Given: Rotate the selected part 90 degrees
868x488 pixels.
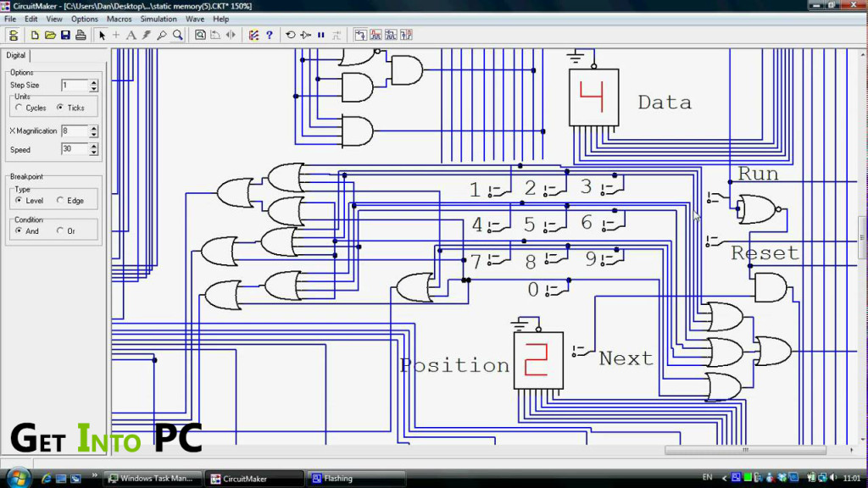Looking at the screenshot, I should tap(215, 36).
